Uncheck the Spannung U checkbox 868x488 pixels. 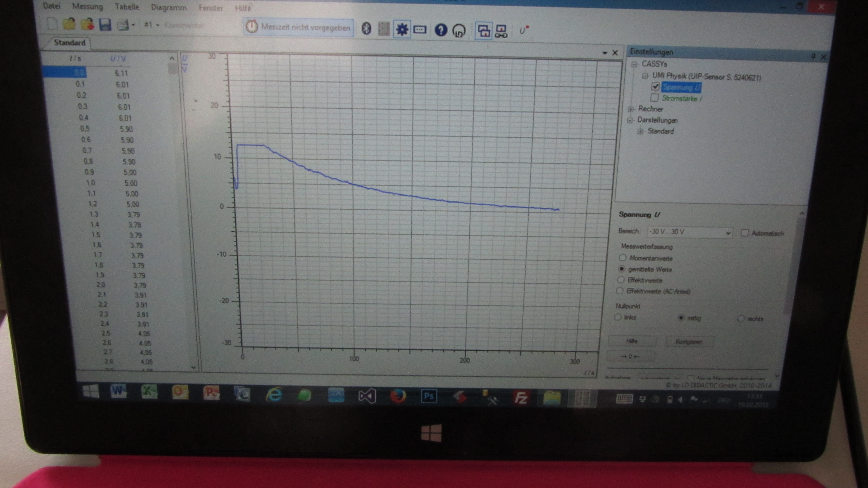(655, 87)
